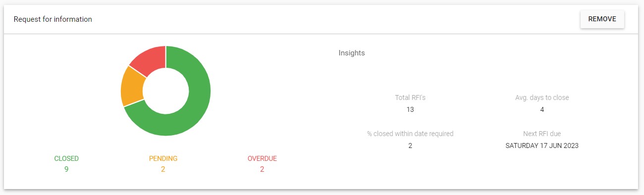644x195 pixels.
Task: Click the Next RFI due label
Action: (x=542, y=134)
